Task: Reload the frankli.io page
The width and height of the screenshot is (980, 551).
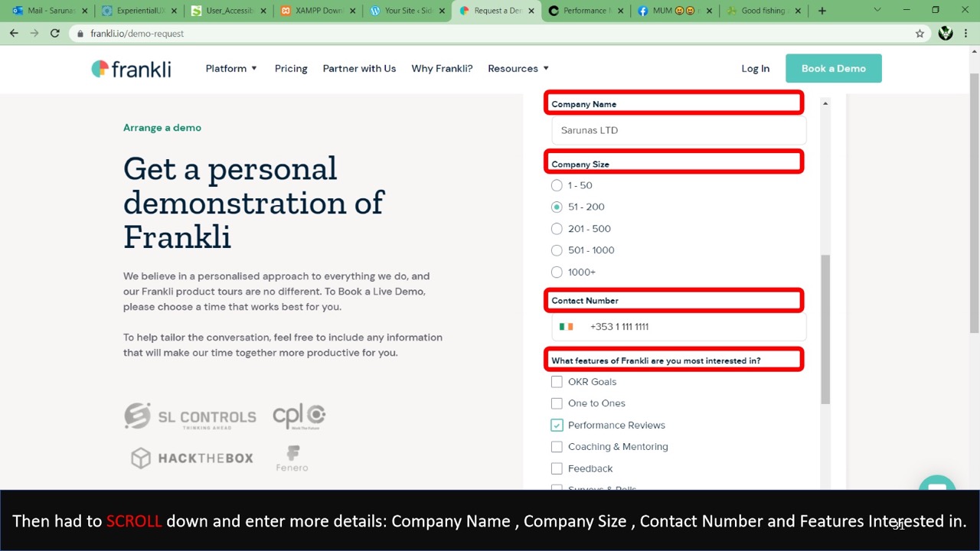Action: 55,34
